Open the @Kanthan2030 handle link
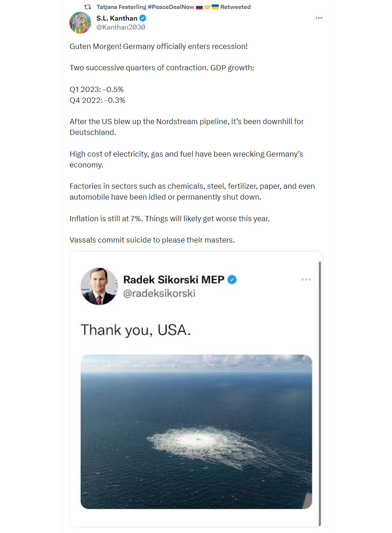 [x=121, y=27]
